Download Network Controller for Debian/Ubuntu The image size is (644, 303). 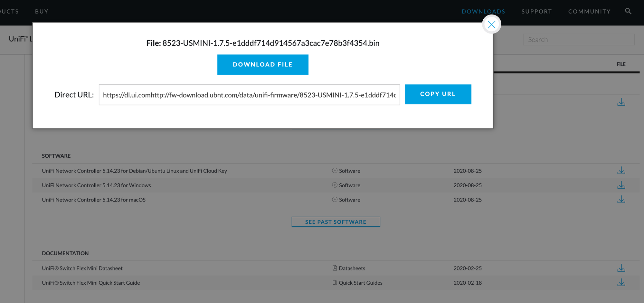click(x=621, y=171)
